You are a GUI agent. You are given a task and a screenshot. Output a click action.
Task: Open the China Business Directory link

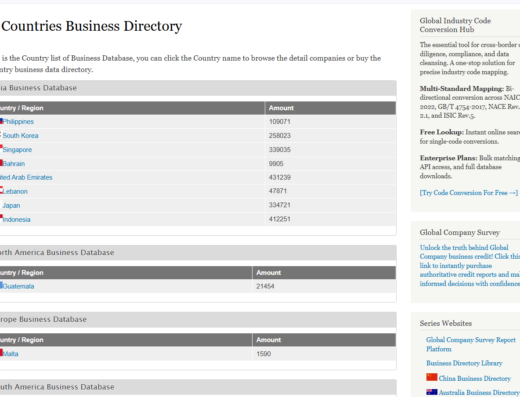pos(475,378)
